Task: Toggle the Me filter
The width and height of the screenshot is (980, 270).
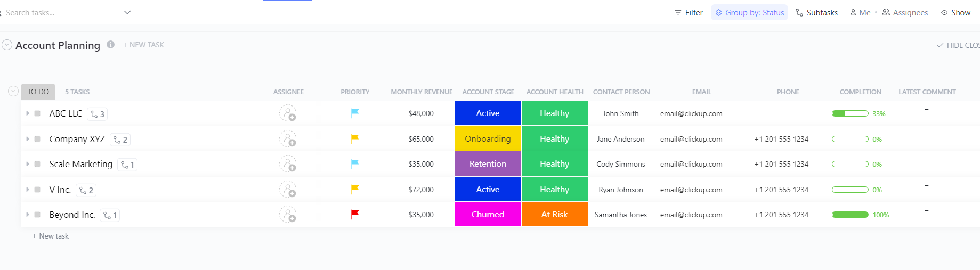Action: (860, 12)
